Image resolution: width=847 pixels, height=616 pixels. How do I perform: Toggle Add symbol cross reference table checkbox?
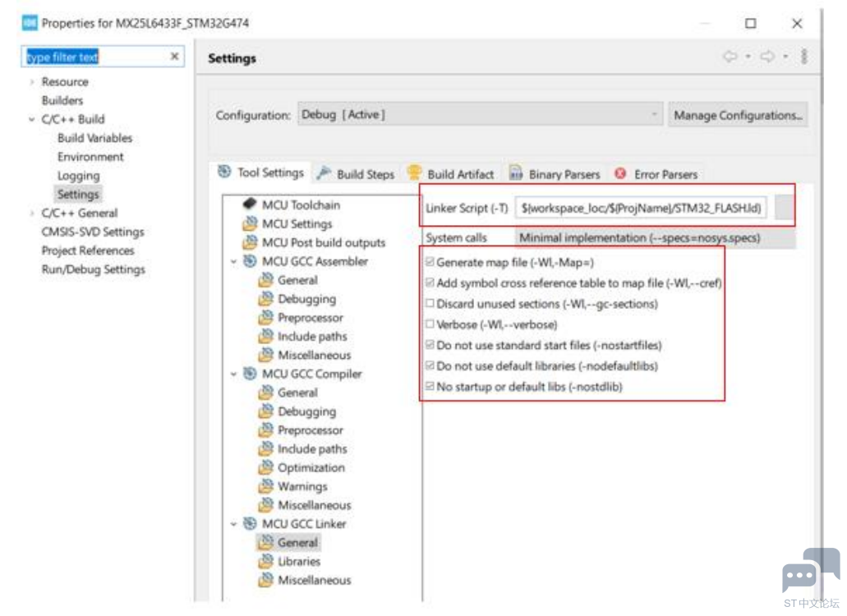click(x=430, y=283)
